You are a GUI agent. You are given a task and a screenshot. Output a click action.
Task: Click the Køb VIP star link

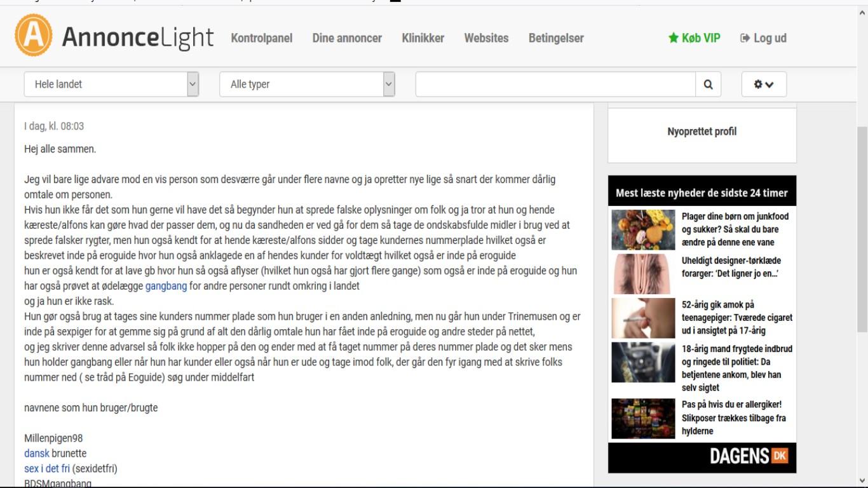(694, 38)
